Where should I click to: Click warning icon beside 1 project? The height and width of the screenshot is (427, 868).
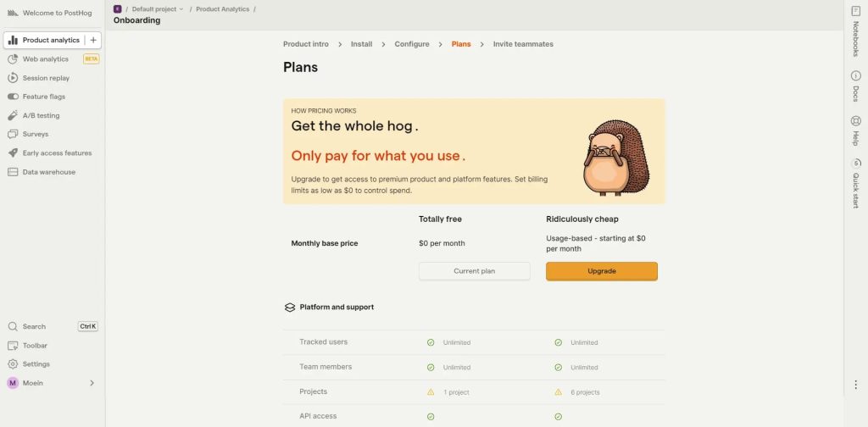[431, 392]
